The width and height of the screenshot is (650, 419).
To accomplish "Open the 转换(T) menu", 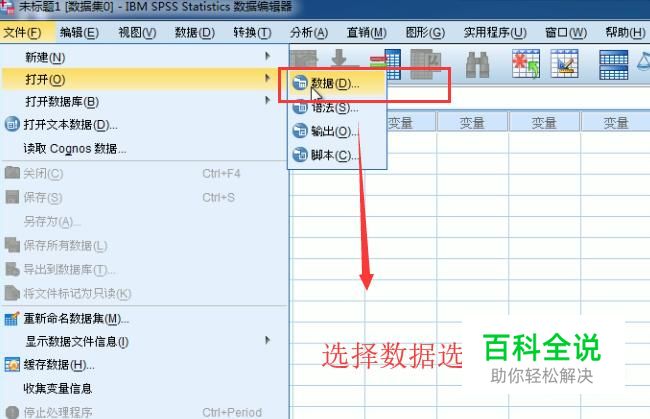I will coord(252,32).
